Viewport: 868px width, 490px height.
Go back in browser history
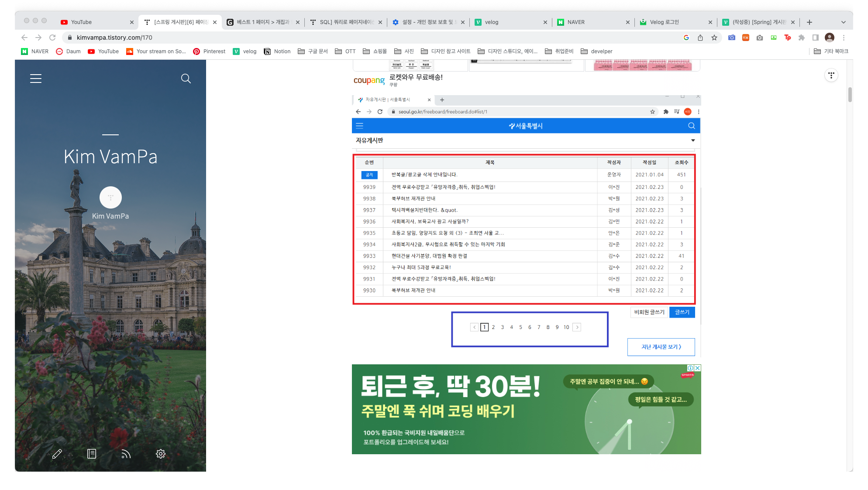point(24,38)
